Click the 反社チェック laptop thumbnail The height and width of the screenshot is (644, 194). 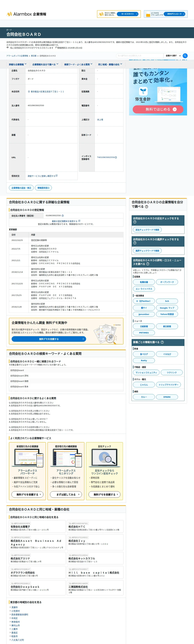105,458
